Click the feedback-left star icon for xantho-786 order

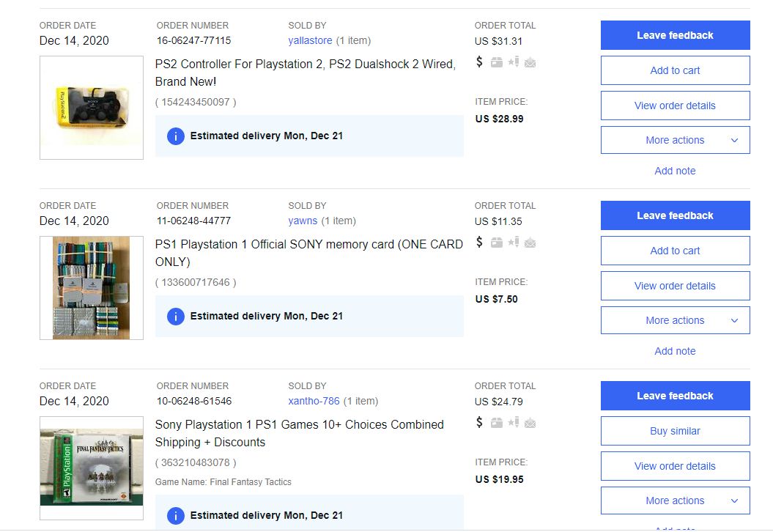[514, 423]
